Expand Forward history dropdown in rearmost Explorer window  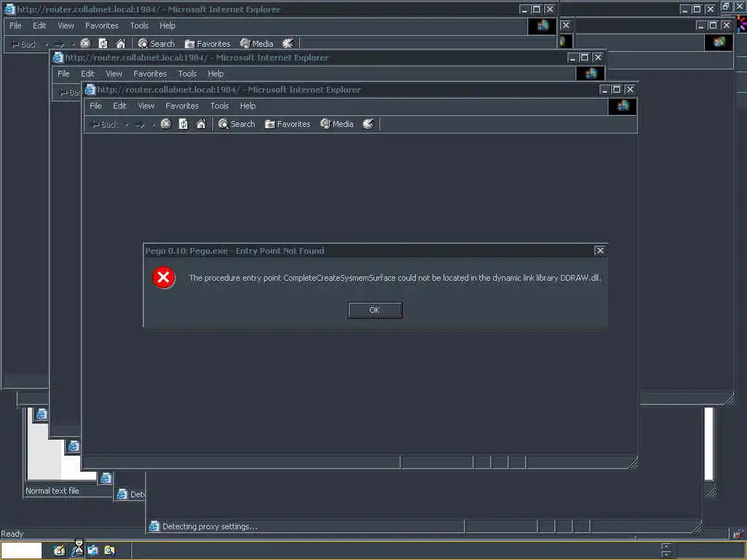[74, 44]
